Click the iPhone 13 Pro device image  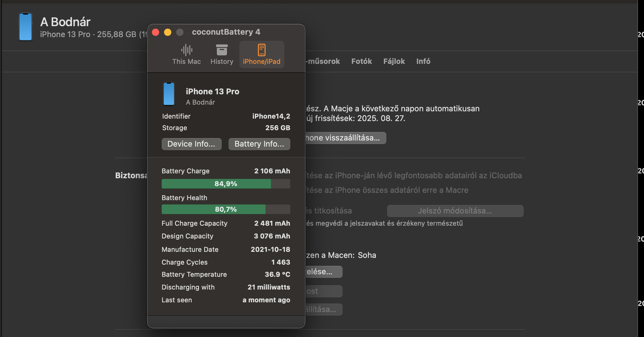169,94
